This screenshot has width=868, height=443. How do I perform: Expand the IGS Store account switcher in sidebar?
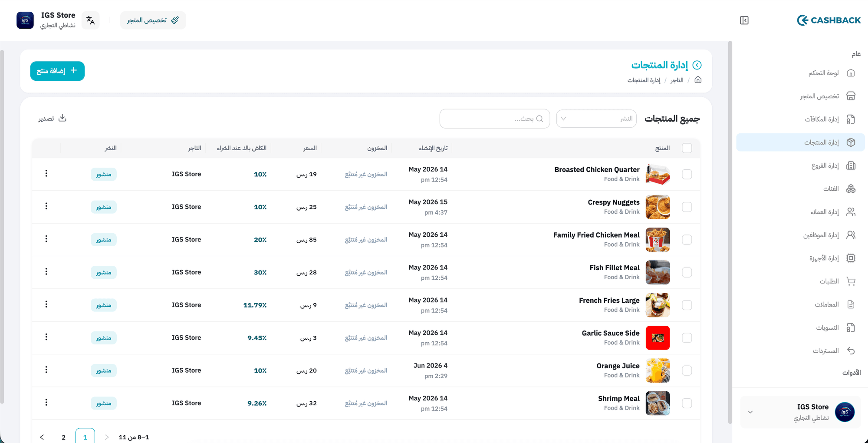pos(800,412)
